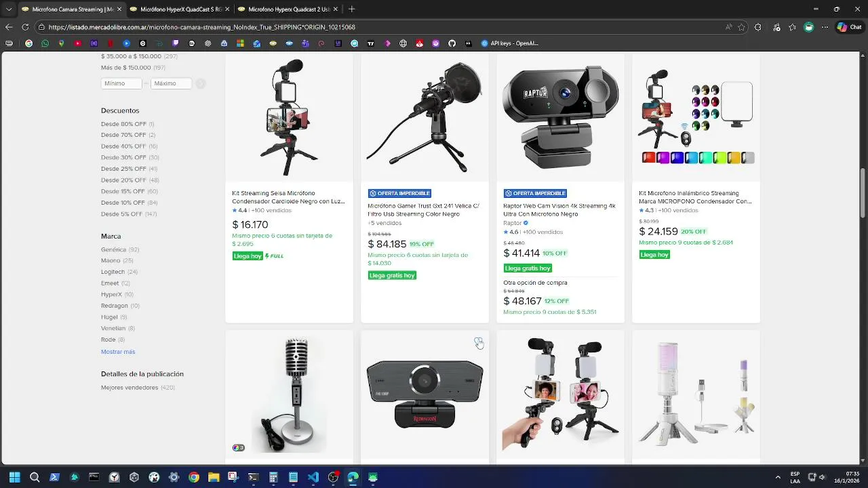The width and height of the screenshot is (868, 488).
Task: Filter brand by Logitech
Action: tap(119, 272)
